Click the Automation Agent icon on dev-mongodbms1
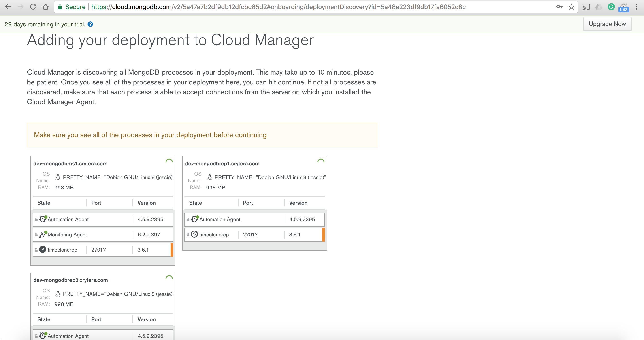Screen dimensions: 644x340 43,219
